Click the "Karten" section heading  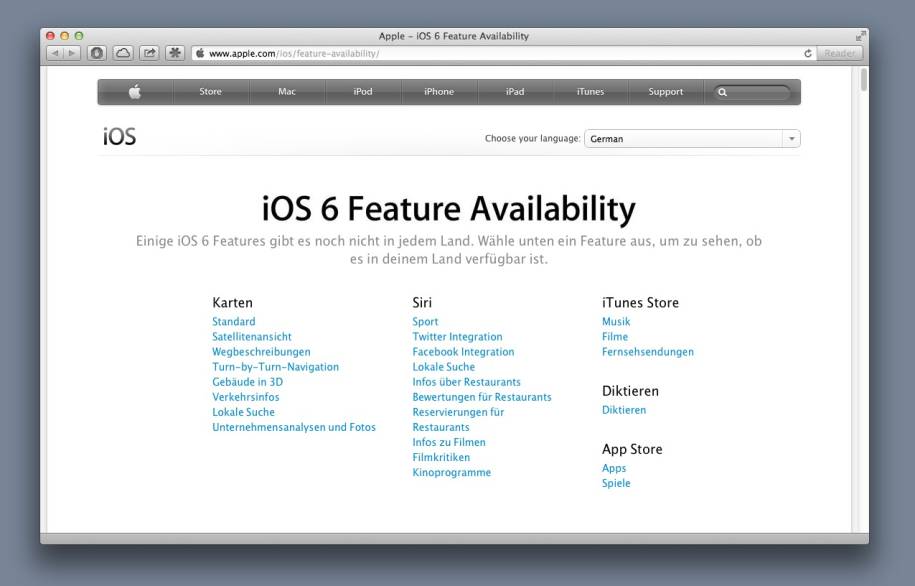click(232, 303)
